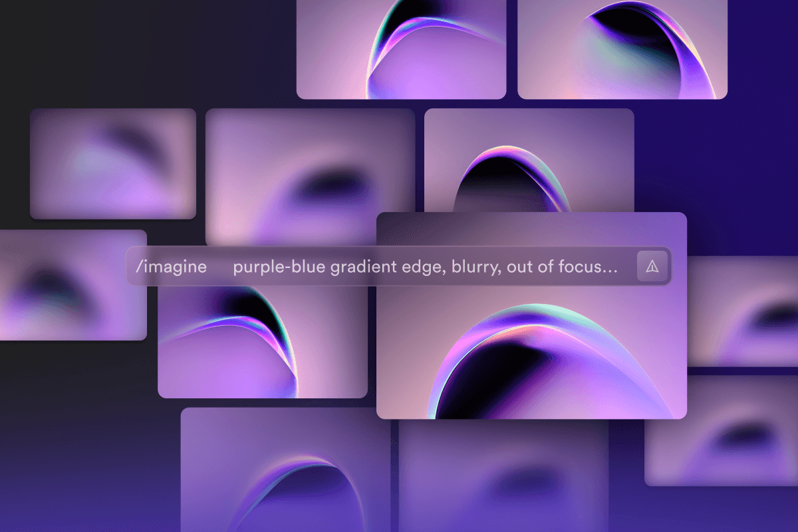The image size is (798, 532).
Task: Click the /imagine command label
Action: click(x=171, y=267)
